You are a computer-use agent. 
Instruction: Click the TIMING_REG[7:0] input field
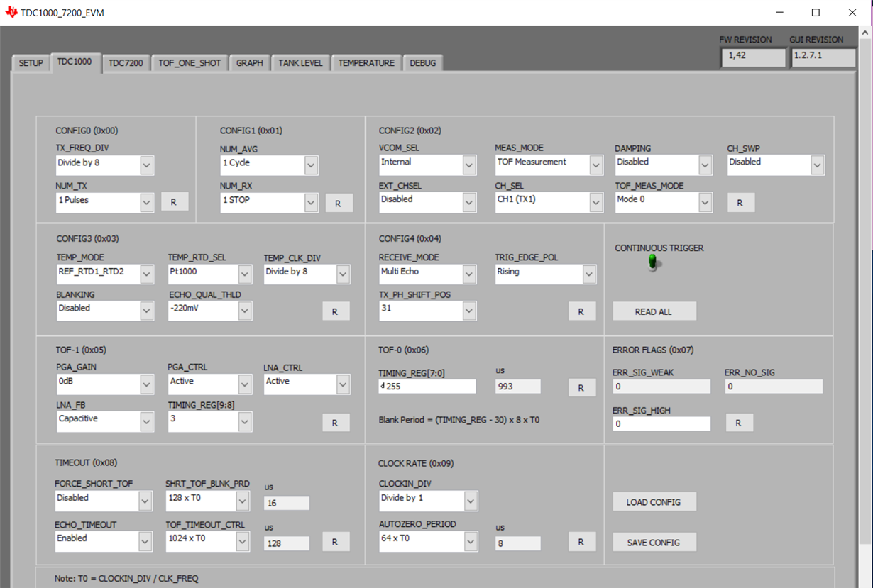[x=427, y=387]
